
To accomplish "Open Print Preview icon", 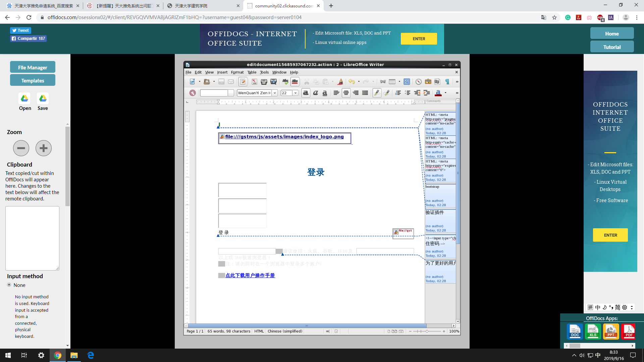I will coord(274,82).
